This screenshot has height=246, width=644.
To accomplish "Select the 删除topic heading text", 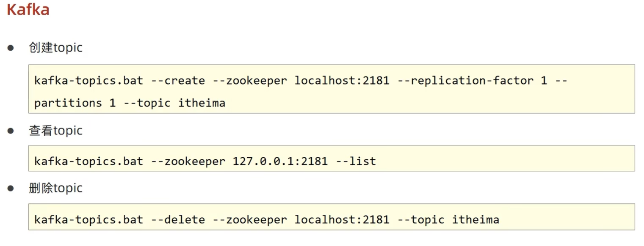I will [55, 188].
